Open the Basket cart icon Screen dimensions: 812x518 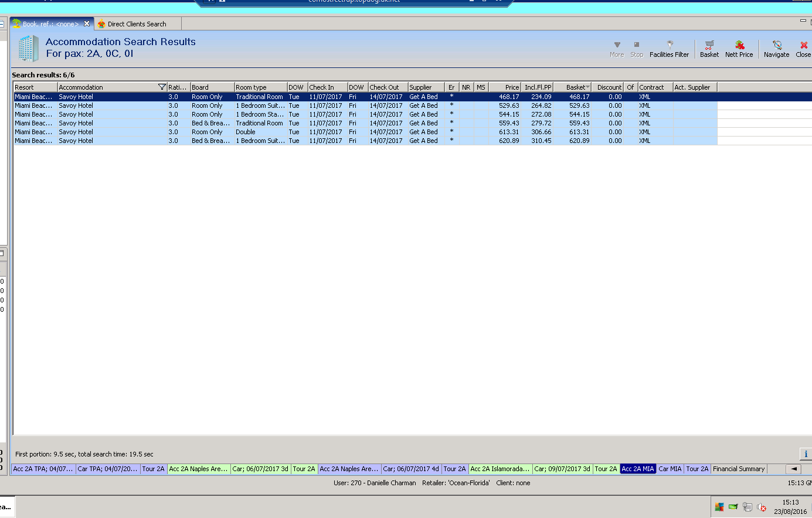click(709, 46)
